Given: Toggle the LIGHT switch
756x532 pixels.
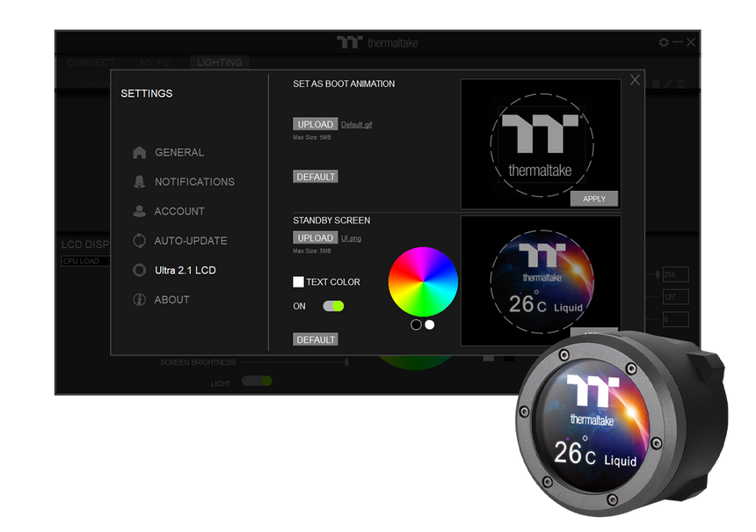Looking at the screenshot, I should [x=256, y=382].
